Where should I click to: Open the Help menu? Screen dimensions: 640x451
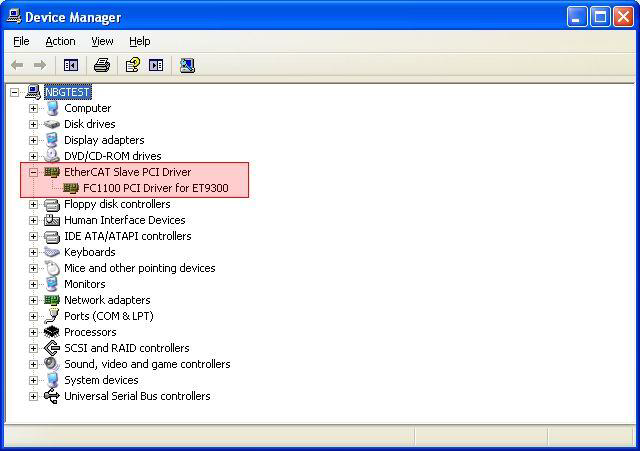[x=140, y=41]
